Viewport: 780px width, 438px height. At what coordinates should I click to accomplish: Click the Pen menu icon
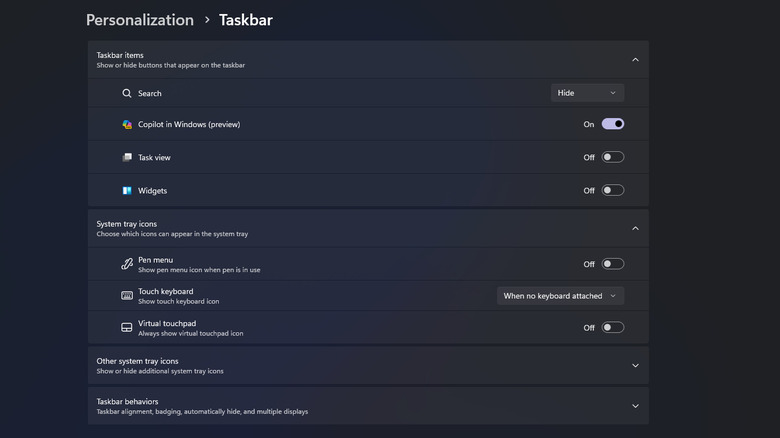(x=127, y=264)
